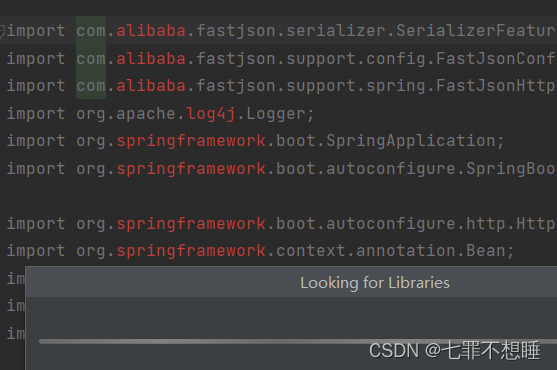Collapse the import block using the fold icon
Viewport: 557px width, 370px height.
(x=2, y=31)
